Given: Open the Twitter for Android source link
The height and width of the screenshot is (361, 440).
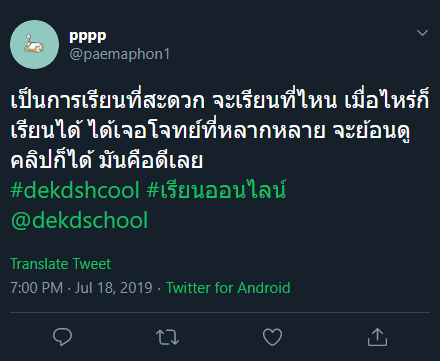Looking at the screenshot, I should pos(228,288).
